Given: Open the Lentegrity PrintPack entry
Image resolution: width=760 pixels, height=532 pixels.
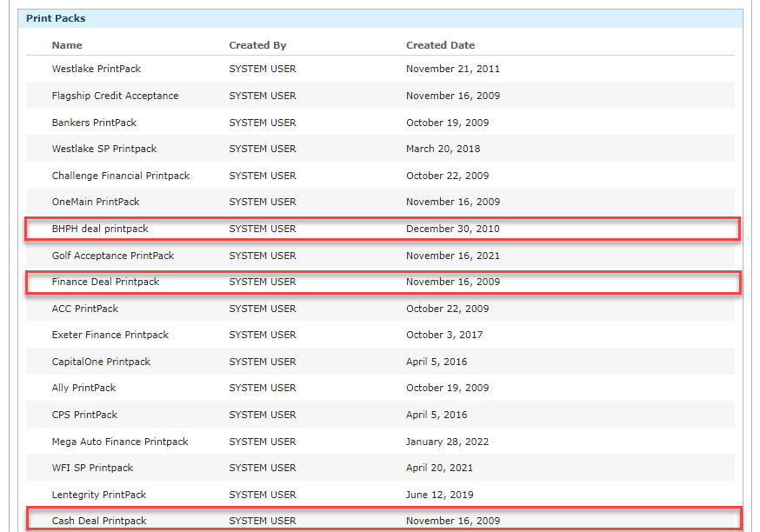Looking at the screenshot, I should click(97, 494).
